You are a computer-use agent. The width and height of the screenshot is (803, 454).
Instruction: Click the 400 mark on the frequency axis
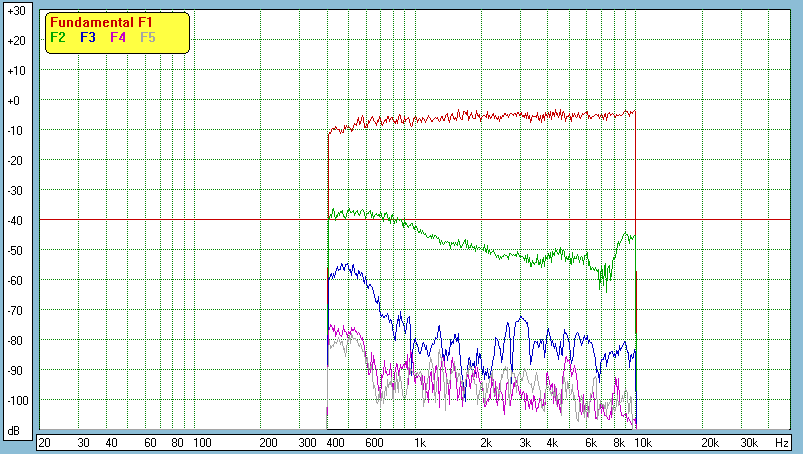(335, 442)
